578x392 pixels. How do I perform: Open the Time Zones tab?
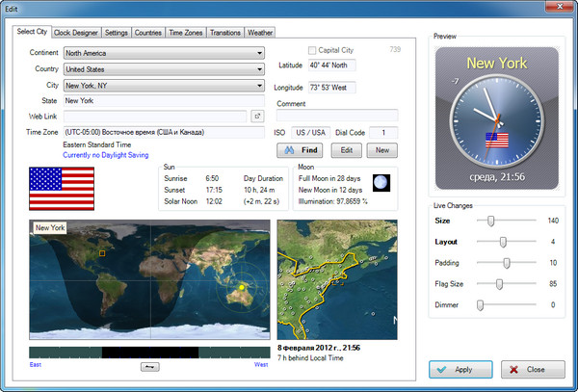coord(186,32)
